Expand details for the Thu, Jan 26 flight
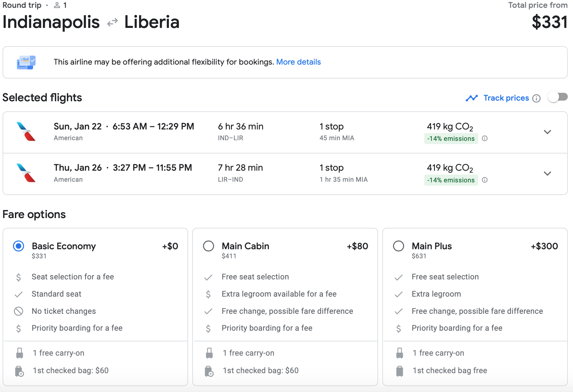Screen dimensions: 573x392 (x=547, y=174)
